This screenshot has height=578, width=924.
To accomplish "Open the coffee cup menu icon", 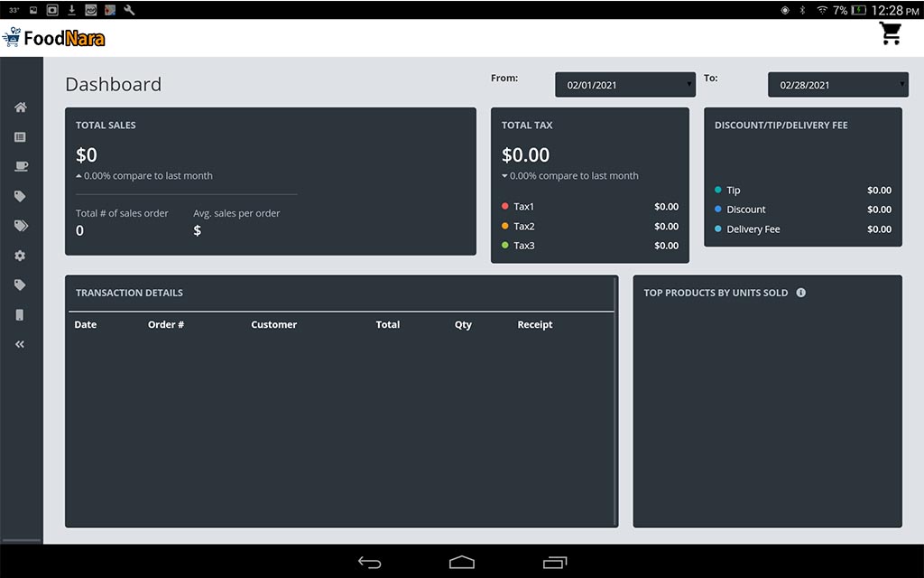I will (x=20, y=166).
